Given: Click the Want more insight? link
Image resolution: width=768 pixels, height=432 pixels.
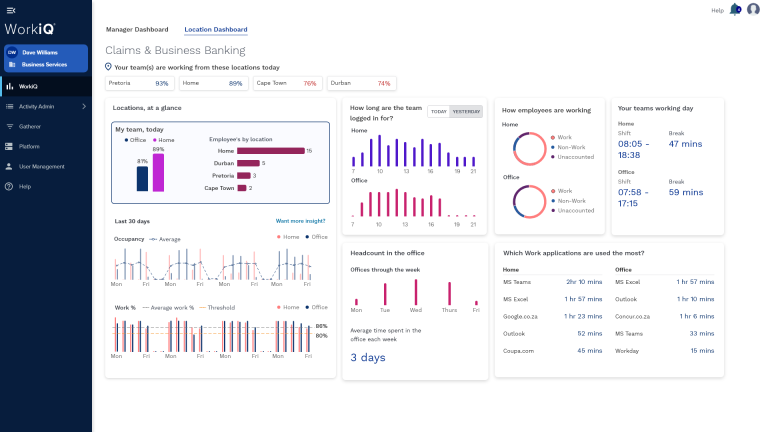Looking at the screenshot, I should point(300,221).
